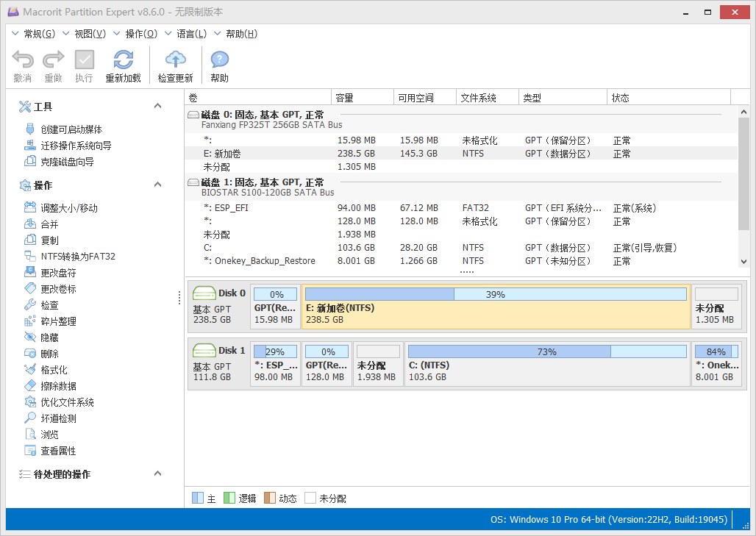Click the 主 primary legend swatch
The width and height of the screenshot is (756, 536).
click(x=198, y=498)
